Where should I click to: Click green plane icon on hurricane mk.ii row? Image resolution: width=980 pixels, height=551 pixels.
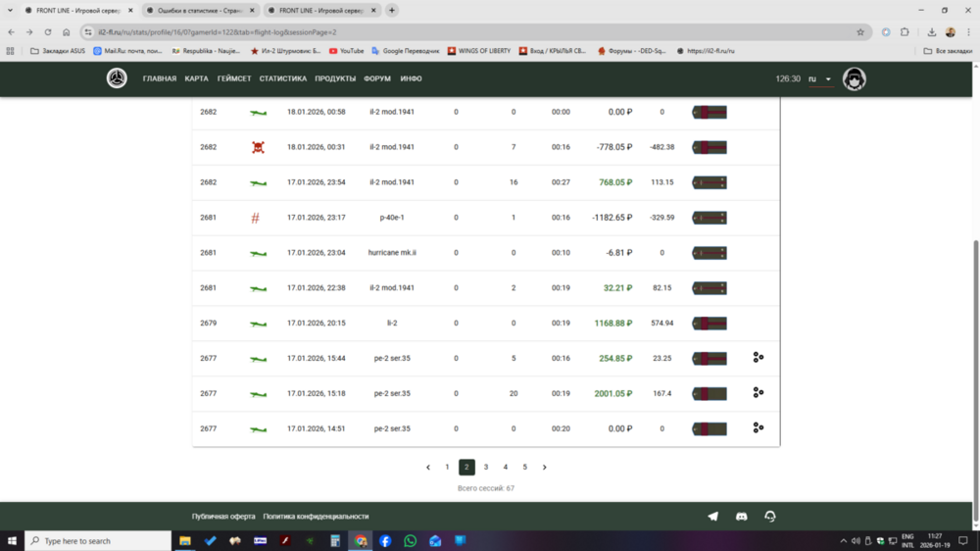click(x=258, y=253)
